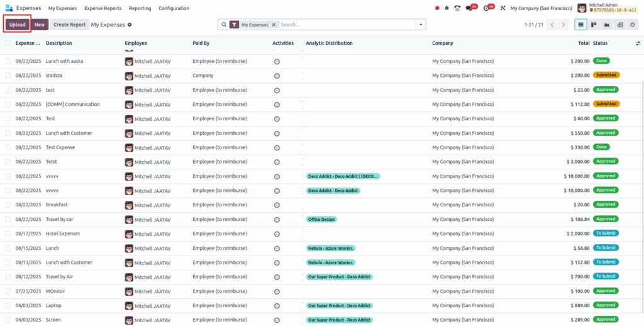The width and height of the screenshot is (644, 326).
Task: Check the box for Lunch with aaska row
Action: pos(8,61)
